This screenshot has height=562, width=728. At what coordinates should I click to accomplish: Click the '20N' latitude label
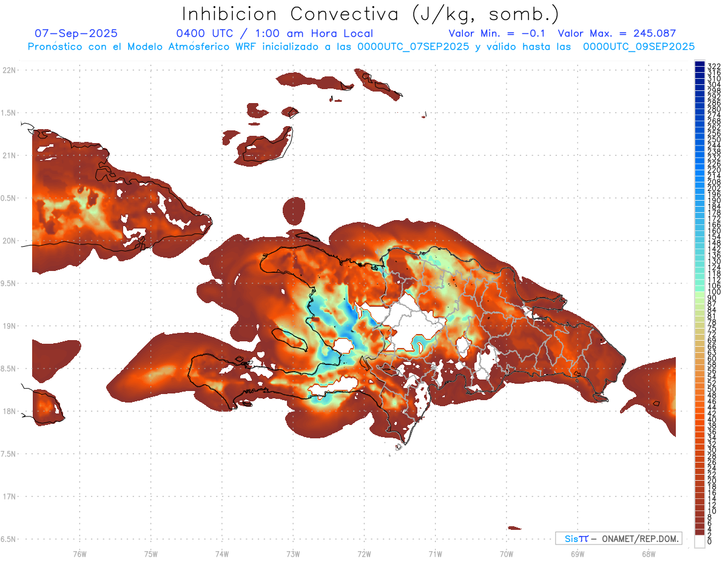pos(8,241)
